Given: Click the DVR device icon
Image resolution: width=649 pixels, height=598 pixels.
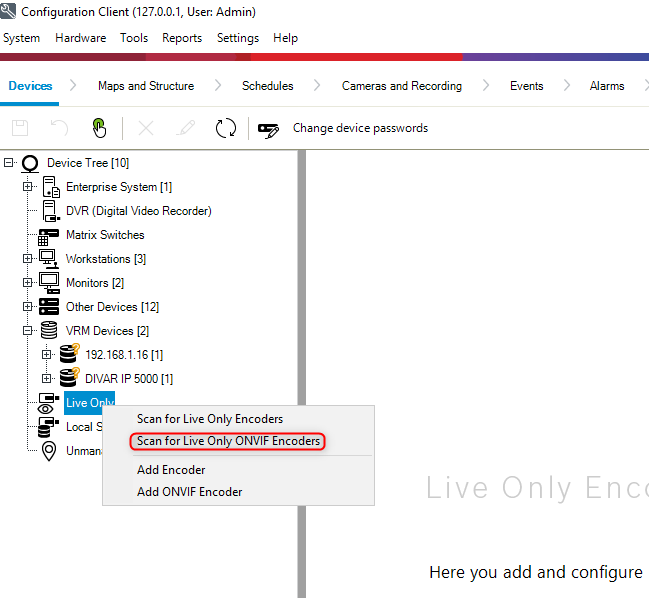Looking at the screenshot, I should click(48, 211).
